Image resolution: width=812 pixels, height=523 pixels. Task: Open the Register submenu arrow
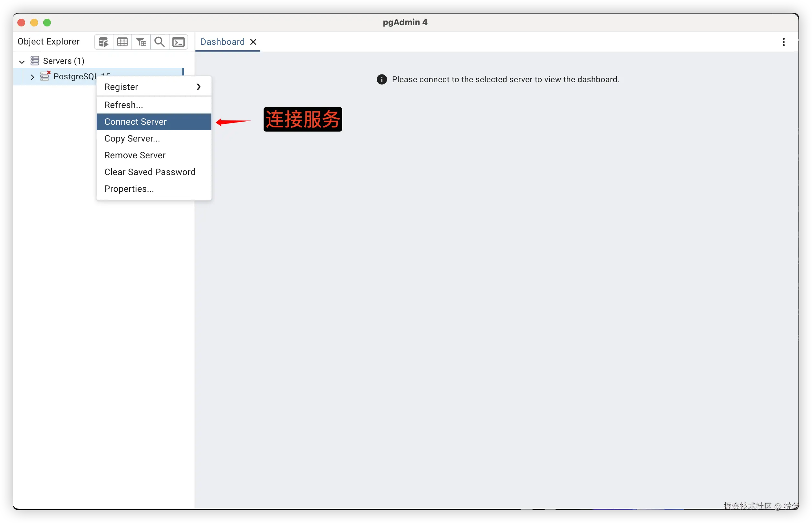tap(198, 87)
